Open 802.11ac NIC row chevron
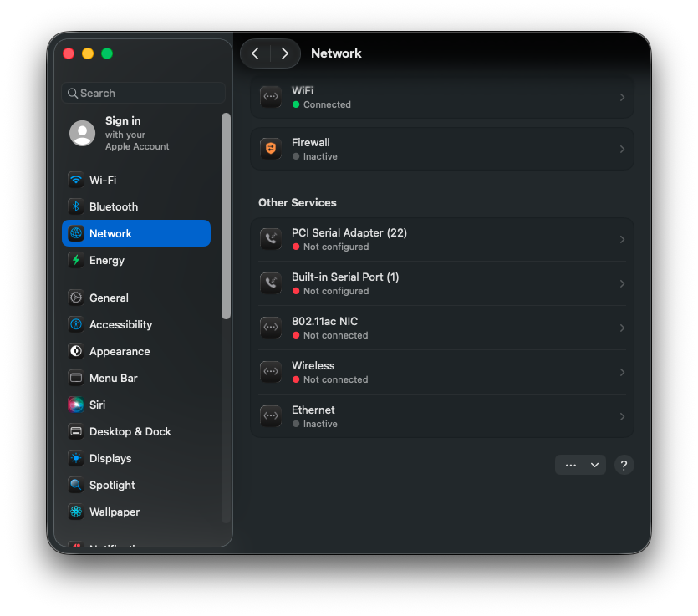This screenshot has height=616, width=698. 622,328
